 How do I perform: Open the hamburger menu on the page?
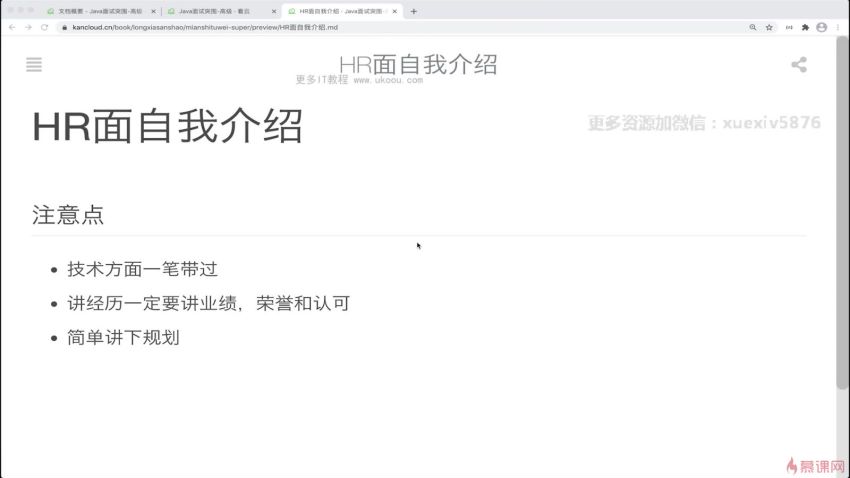(x=34, y=65)
